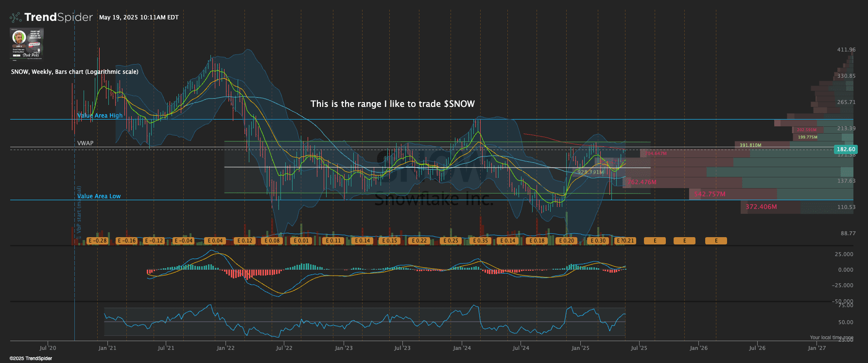Screen dimensions: 868x363
Task: Select the E 0.18 earnings marker
Action: pyautogui.click(x=537, y=241)
